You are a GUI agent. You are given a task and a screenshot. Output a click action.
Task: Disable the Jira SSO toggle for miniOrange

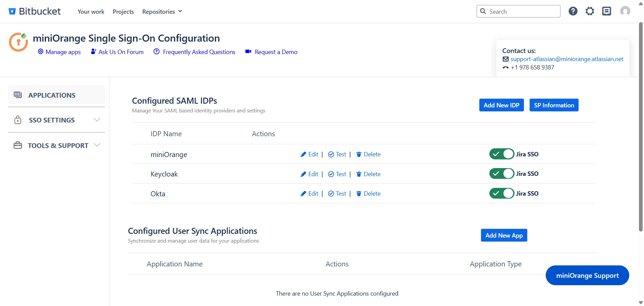[x=501, y=154]
